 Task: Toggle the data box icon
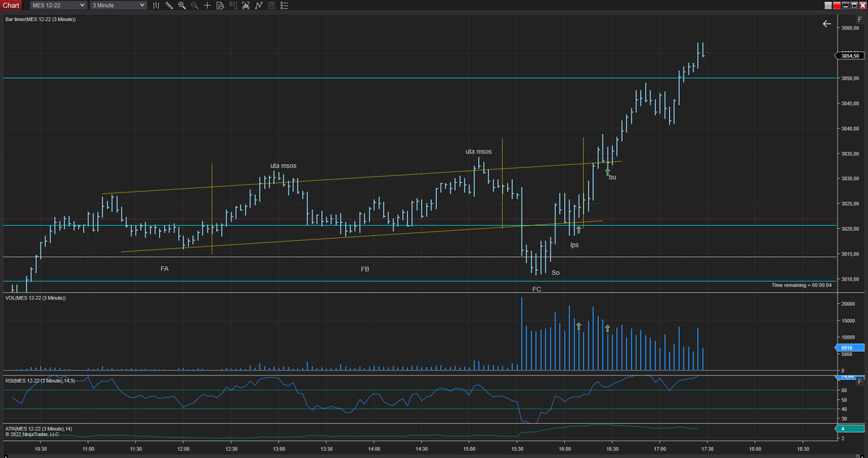click(x=220, y=5)
